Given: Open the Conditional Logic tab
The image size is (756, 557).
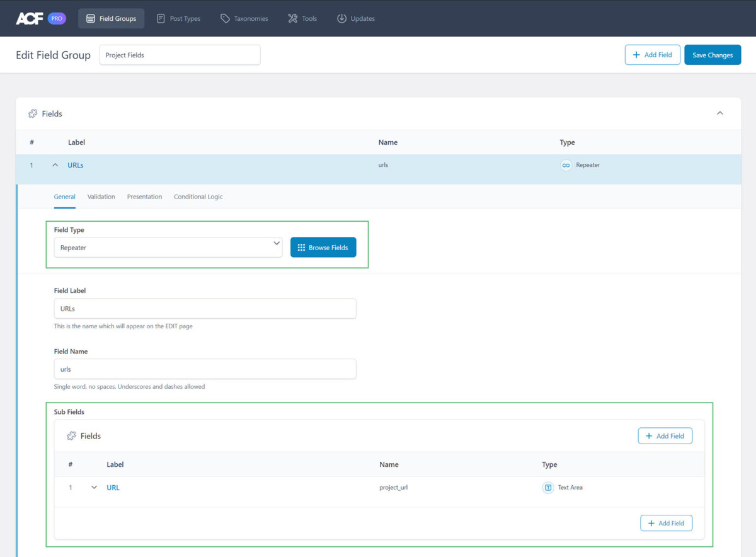Looking at the screenshot, I should click(x=198, y=197).
